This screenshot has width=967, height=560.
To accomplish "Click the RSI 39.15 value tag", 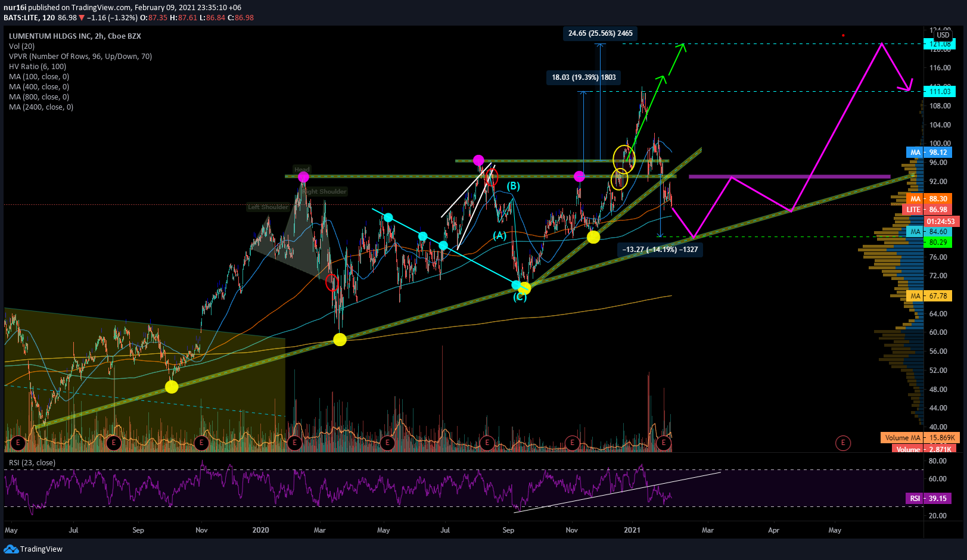I will click(929, 499).
